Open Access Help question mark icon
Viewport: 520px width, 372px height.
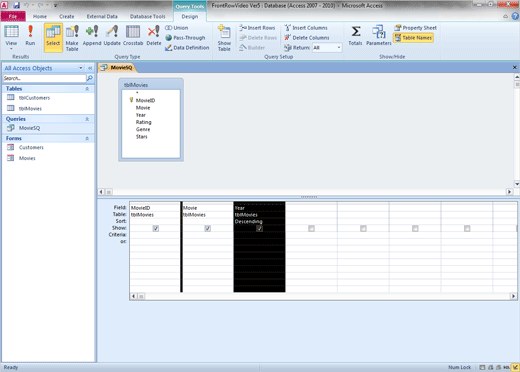pos(515,16)
